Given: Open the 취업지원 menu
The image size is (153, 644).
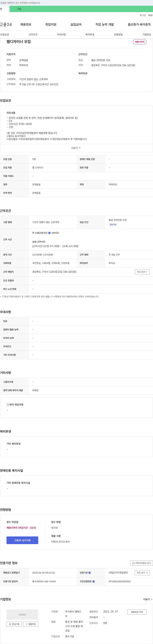Looking at the screenshot, I should (51, 24).
